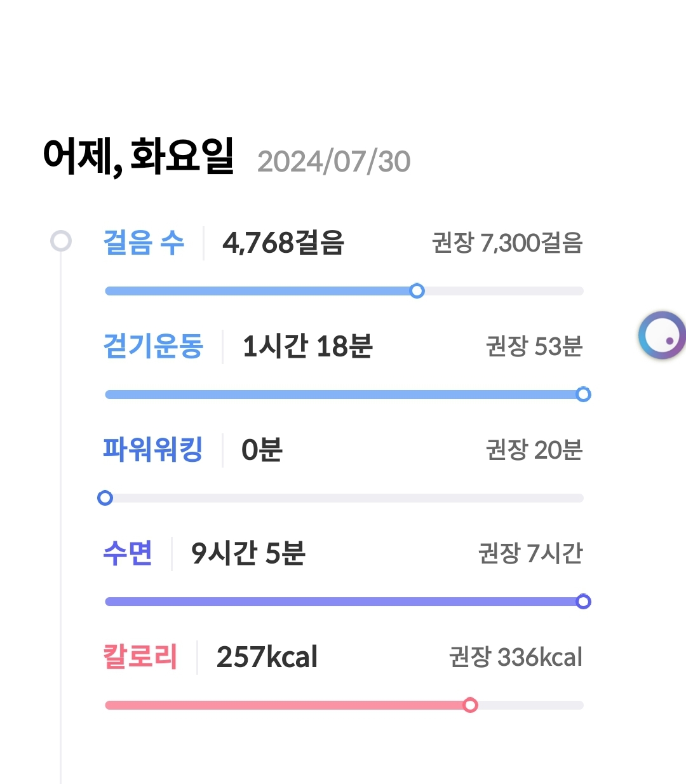
Task: Tap the 9시간 5분 sleep duration
Action: point(248,553)
